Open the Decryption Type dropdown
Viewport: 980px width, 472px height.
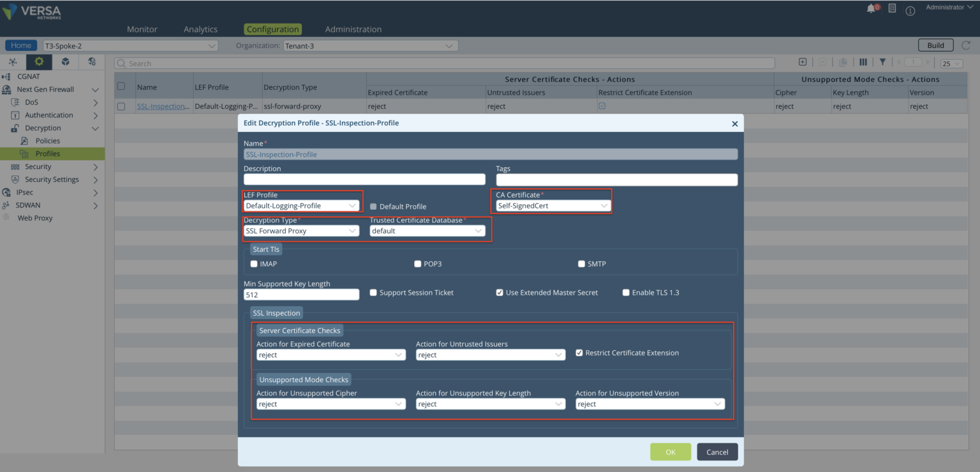301,231
